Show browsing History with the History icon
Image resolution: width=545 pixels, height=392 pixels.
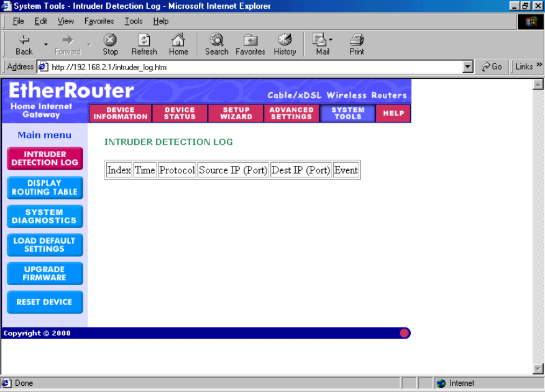point(285,45)
